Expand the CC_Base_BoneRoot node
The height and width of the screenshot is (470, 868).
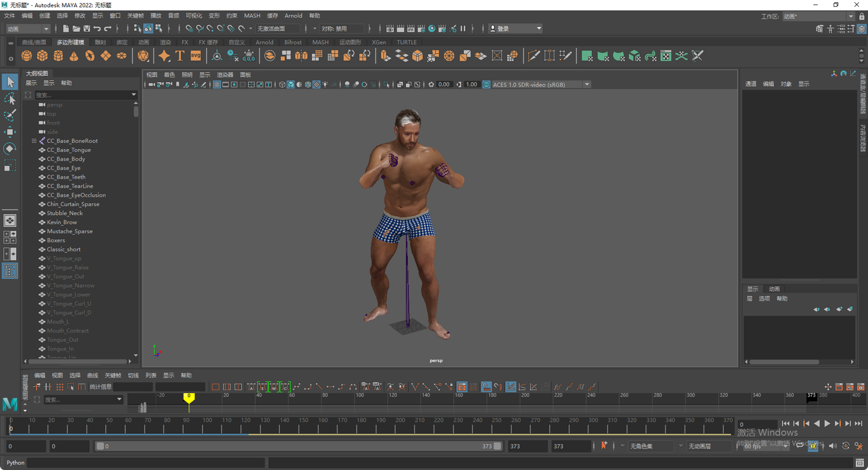click(34, 141)
